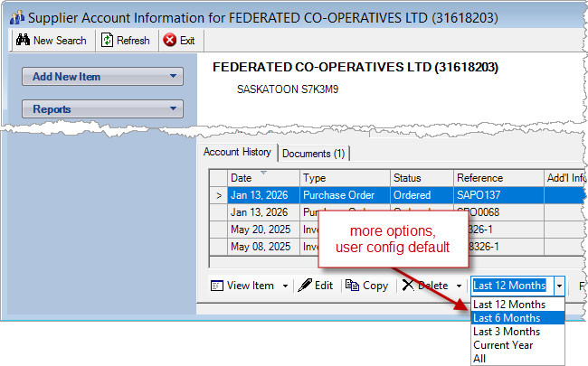Sort by the Type column header
The width and height of the screenshot is (588, 366).
click(345, 178)
